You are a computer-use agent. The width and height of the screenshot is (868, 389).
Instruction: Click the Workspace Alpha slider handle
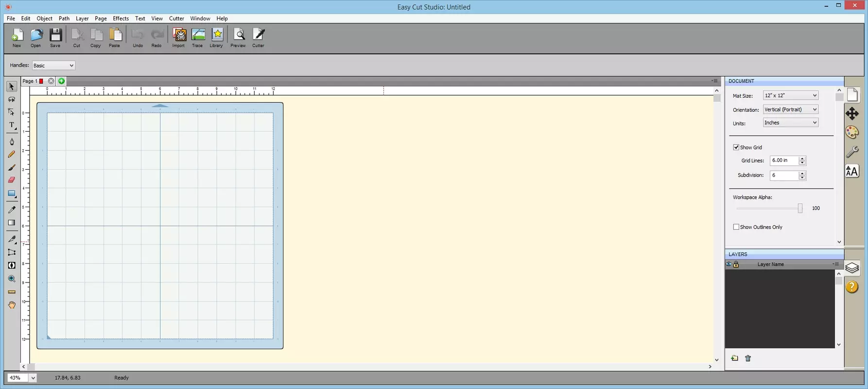coord(800,208)
